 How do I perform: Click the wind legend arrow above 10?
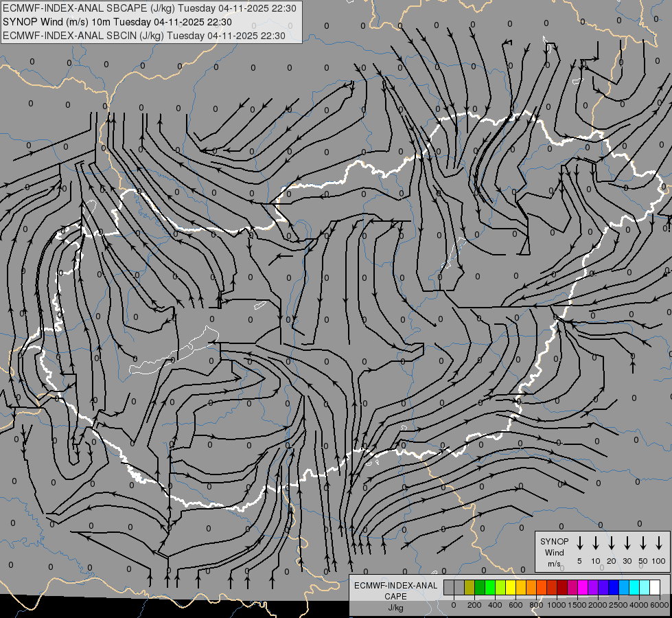[596, 543]
